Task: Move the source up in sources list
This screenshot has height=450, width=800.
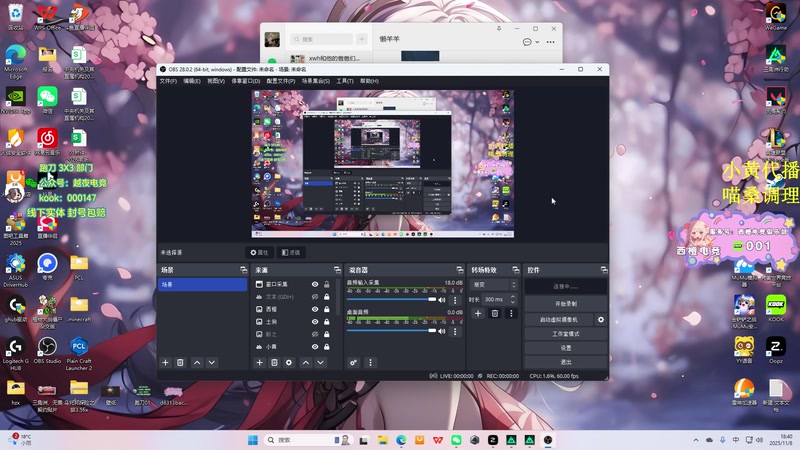Action: point(306,362)
